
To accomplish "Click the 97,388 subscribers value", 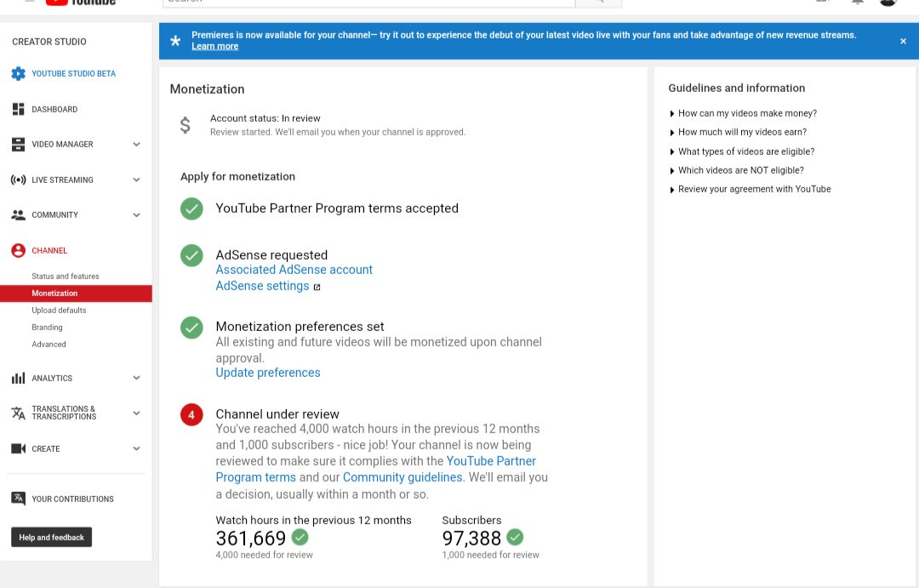I will [471, 538].
